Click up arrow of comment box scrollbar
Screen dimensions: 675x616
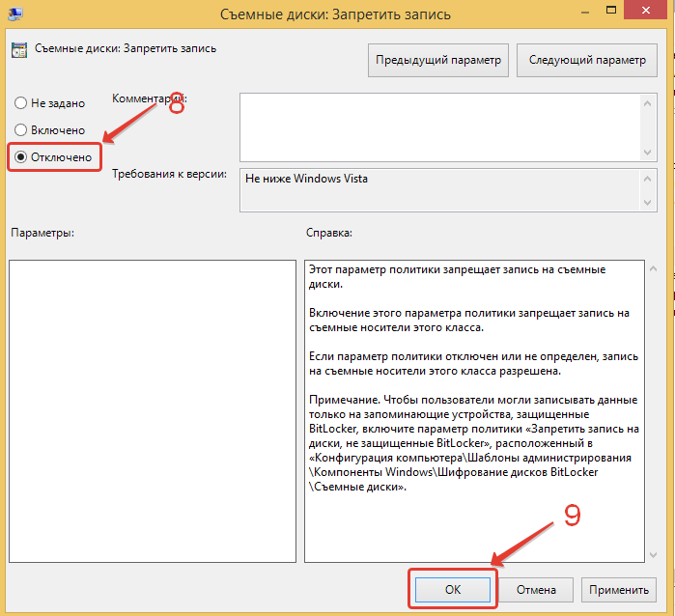click(648, 101)
